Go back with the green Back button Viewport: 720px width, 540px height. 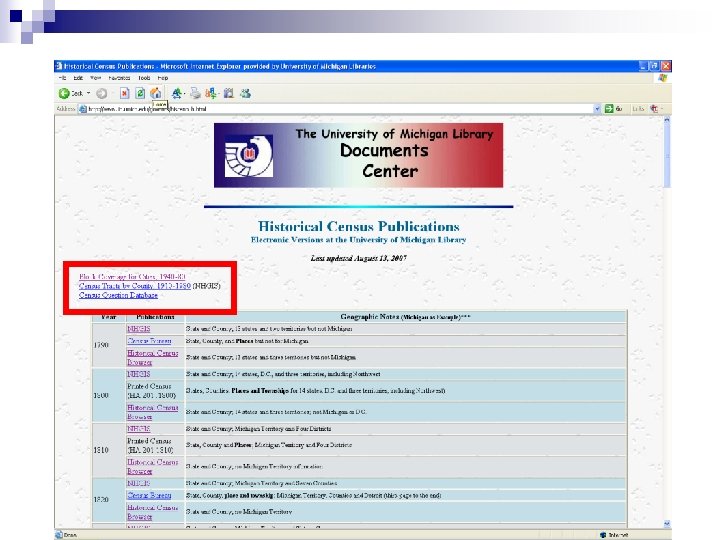point(70,93)
